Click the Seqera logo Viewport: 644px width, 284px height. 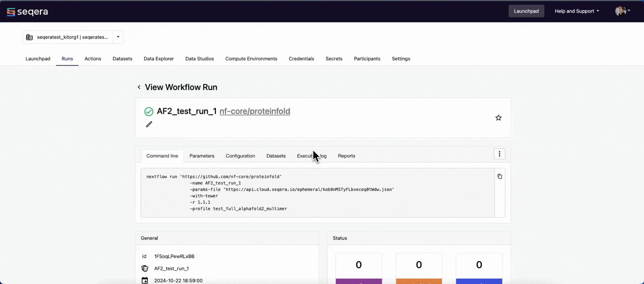(27, 11)
